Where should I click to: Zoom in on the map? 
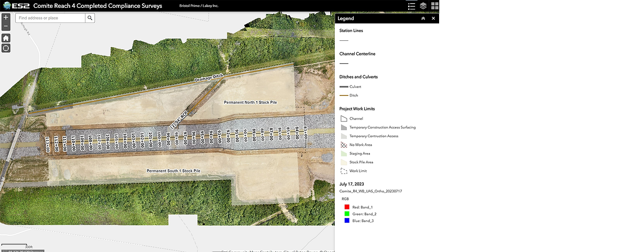click(6, 17)
